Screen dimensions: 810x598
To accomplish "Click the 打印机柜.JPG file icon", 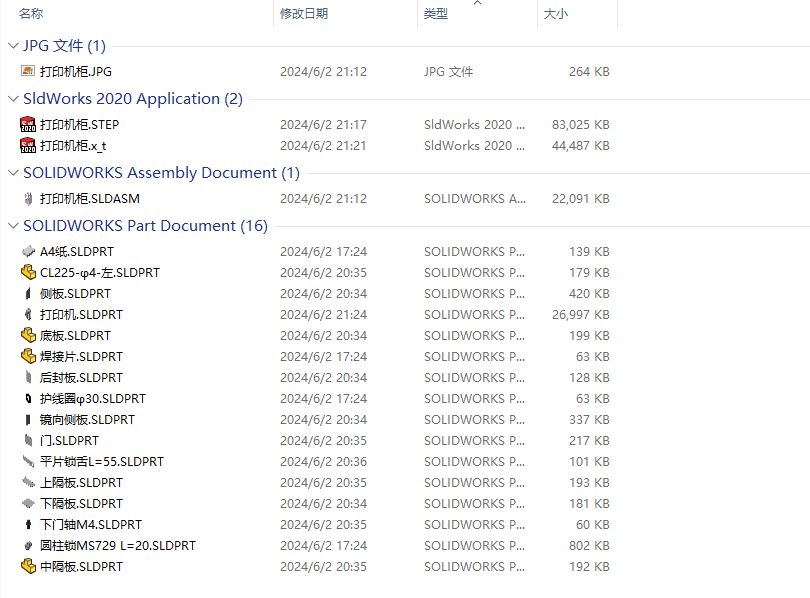I will click(x=28, y=71).
